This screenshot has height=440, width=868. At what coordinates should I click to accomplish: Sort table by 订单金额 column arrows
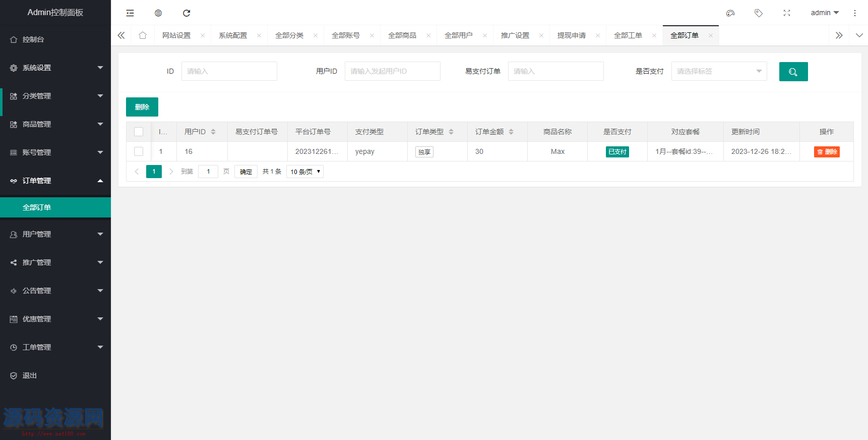click(x=511, y=132)
